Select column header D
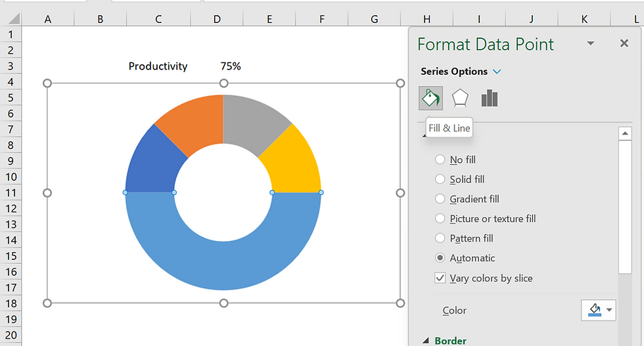Screen dimensions: 644x346 (217, 20)
